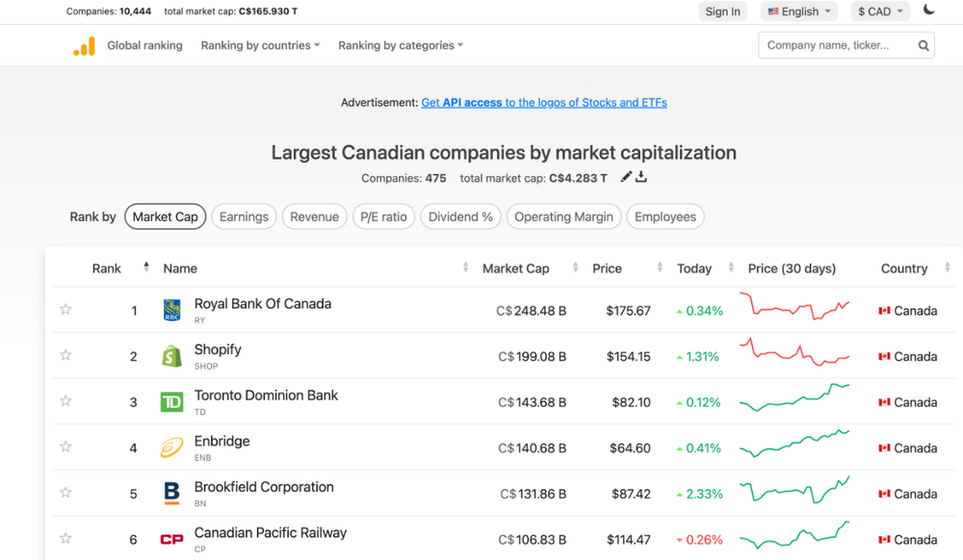Open the Shopify company link
Screen dimensions: 963x560
pyautogui.click(x=218, y=349)
